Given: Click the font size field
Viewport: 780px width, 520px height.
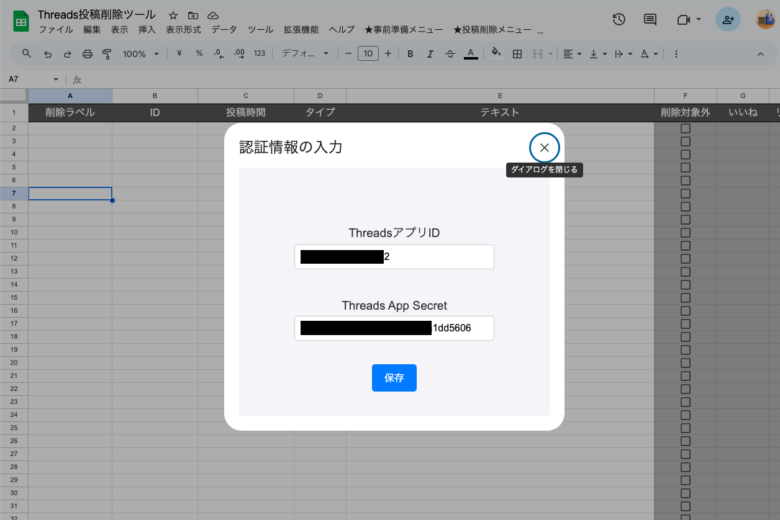Looking at the screenshot, I should [368, 54].
